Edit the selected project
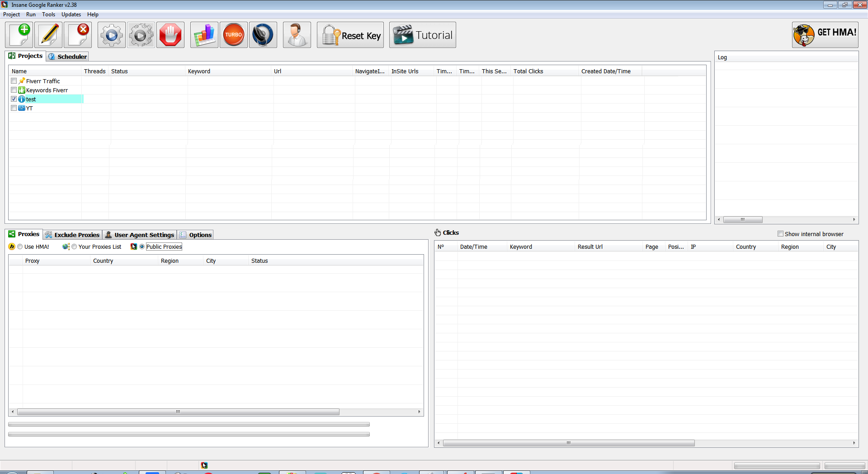 [48, 35]
